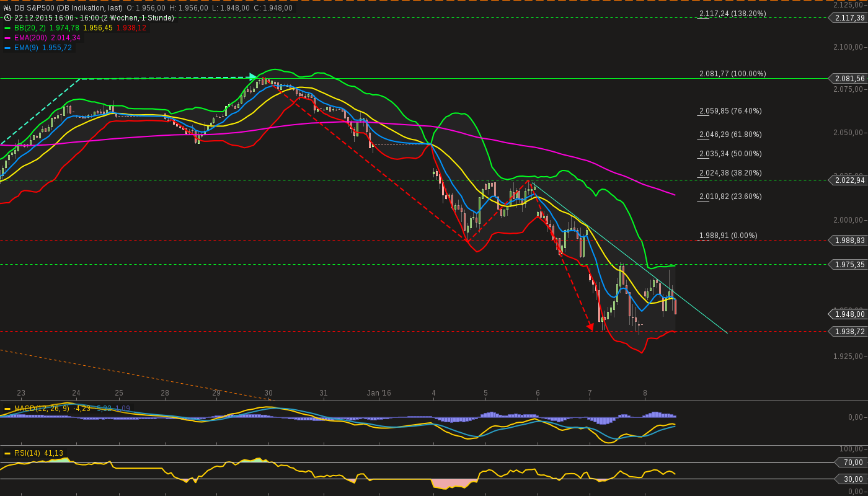The width and height of the screenshot is (868, 496).
Task: Click the Jan '16 date on the time axis
Action: click(379, 393)
